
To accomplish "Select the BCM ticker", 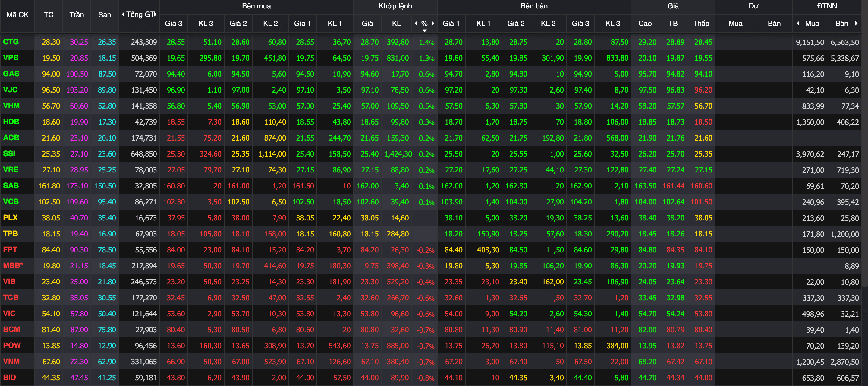I will [11, 329].
